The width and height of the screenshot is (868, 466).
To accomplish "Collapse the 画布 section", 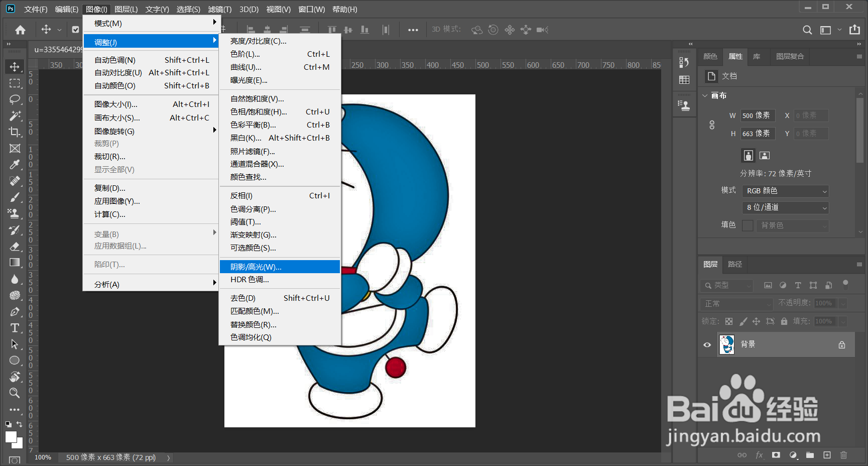I will point(705,95).
